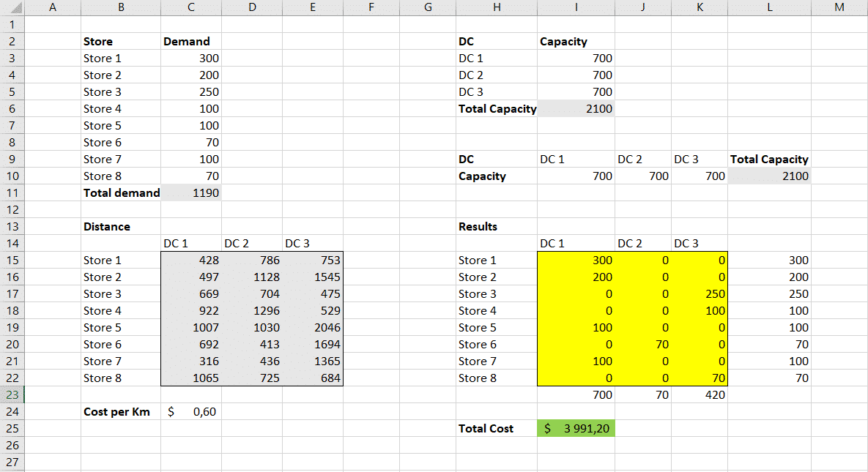Click the DC 3 column total 420
This screenshot has height=472, width=868.
point(700,395)
